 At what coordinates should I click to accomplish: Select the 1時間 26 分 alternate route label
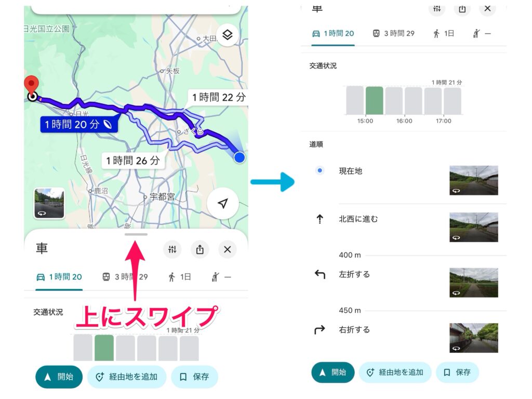(133, 161)
